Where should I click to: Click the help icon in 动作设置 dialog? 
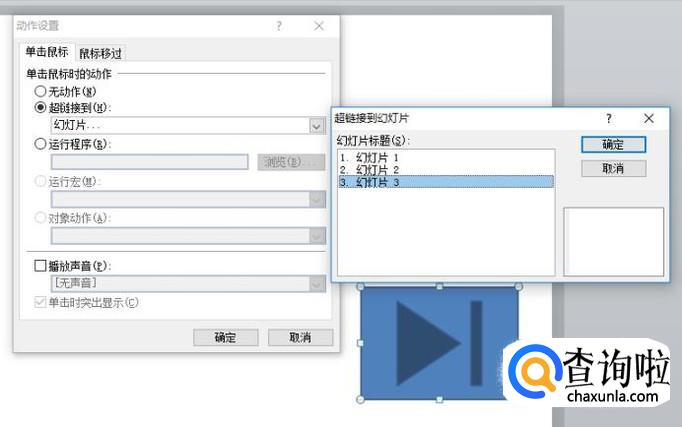pos(279,26)
